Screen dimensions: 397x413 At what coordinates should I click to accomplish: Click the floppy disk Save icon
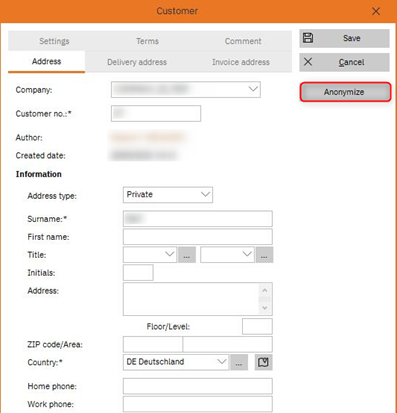[308, 38]
